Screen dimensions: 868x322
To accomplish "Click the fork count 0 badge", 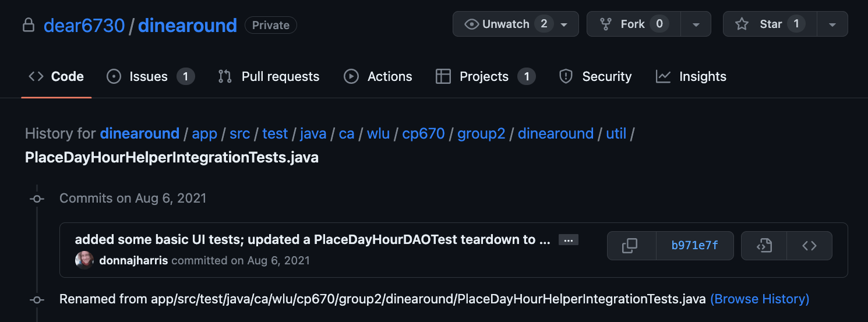I will [x=659, y=24].
